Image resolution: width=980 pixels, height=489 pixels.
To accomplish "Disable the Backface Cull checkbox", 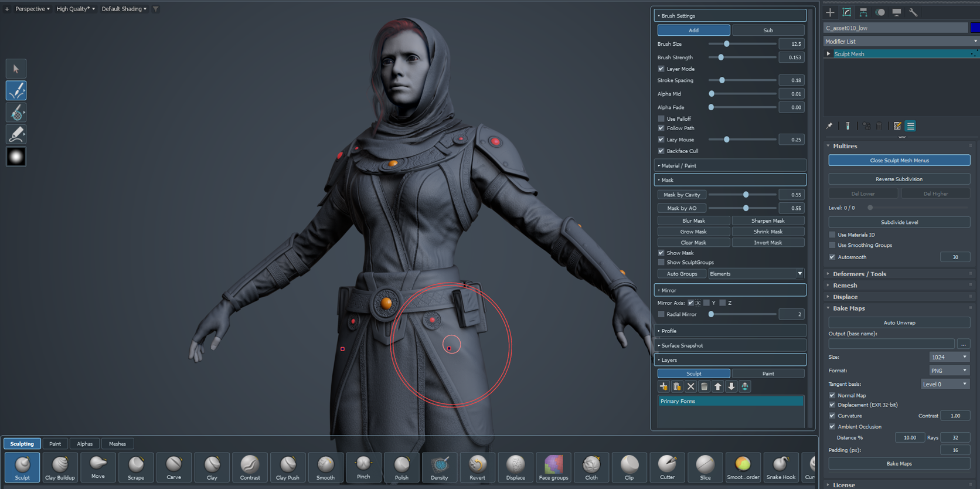I will [x=661, y=151].
